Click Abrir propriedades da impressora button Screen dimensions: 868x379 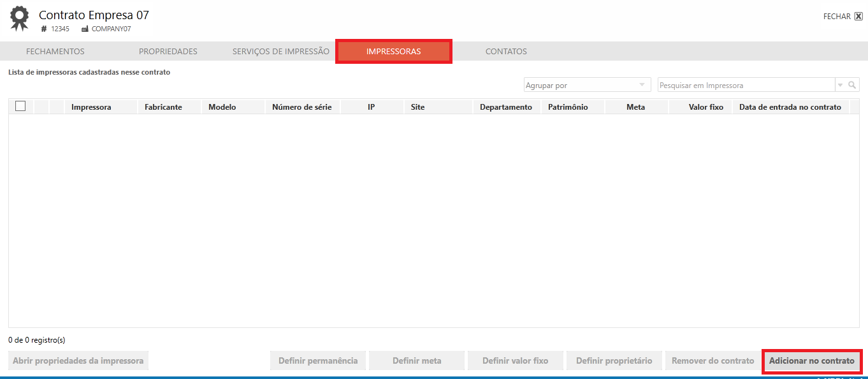[78, 361]
